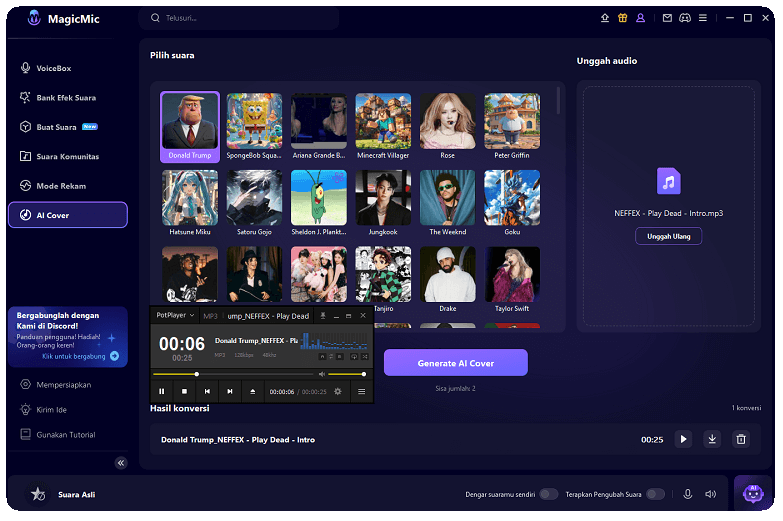The width and height of the screenshot is (783, 521).
Task: Open PotPlayer settings gear
Action: 338,391
